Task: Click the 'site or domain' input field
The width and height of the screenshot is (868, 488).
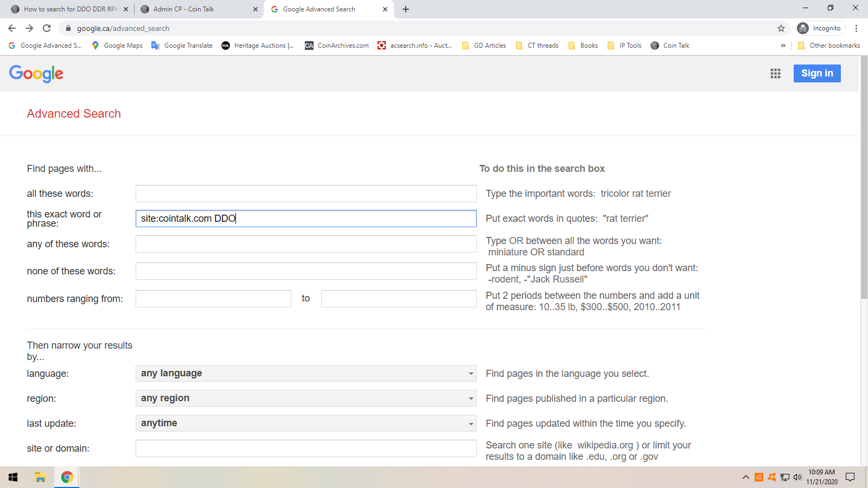Action: pyautogui.click(x=306, y=448)
